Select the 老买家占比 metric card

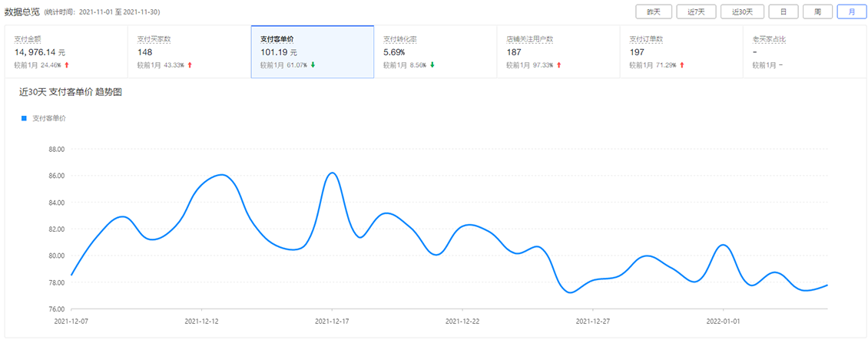click(804, 52)
